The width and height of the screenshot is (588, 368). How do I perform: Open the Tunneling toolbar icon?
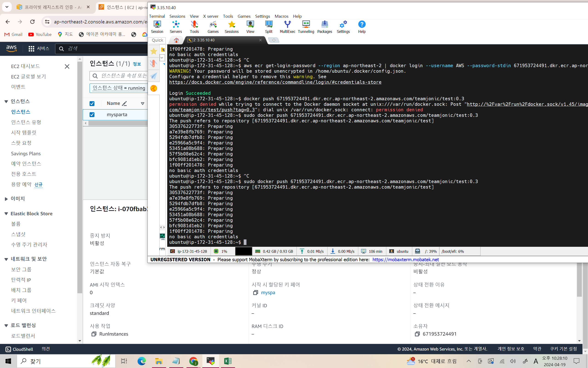306,27
